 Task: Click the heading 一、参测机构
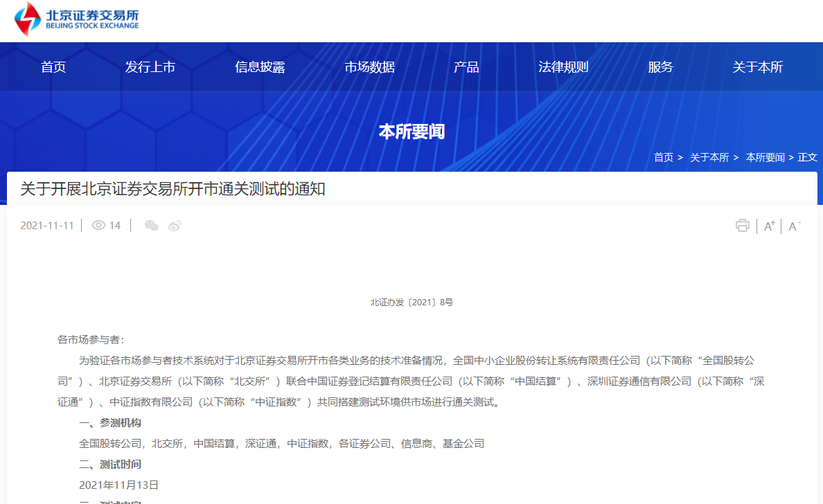coord(110,423)
